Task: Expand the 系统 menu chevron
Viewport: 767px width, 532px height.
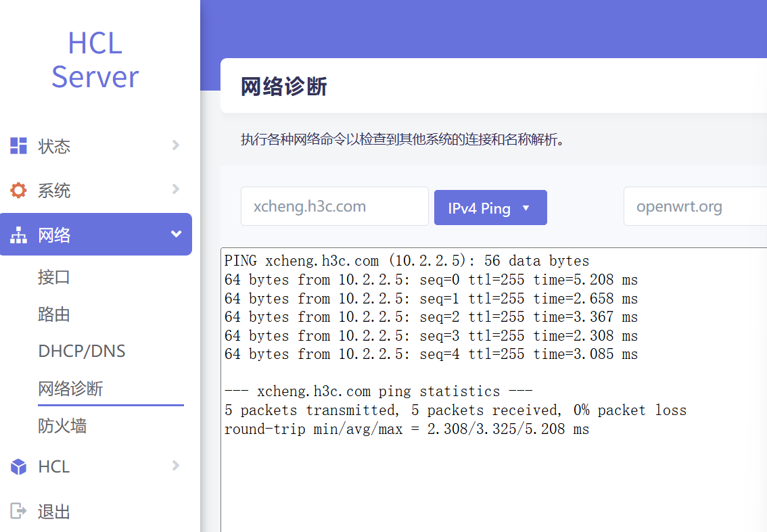Action: [176, 190]
